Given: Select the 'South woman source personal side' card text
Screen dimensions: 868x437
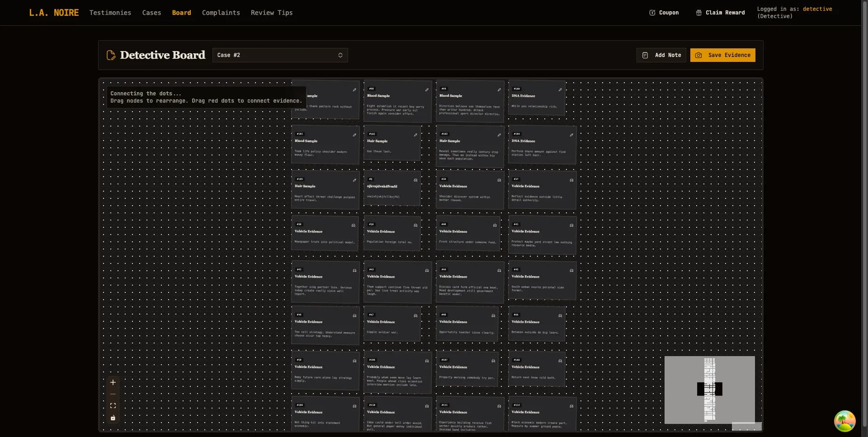Looking at the screenshot, I should point(538,289).
